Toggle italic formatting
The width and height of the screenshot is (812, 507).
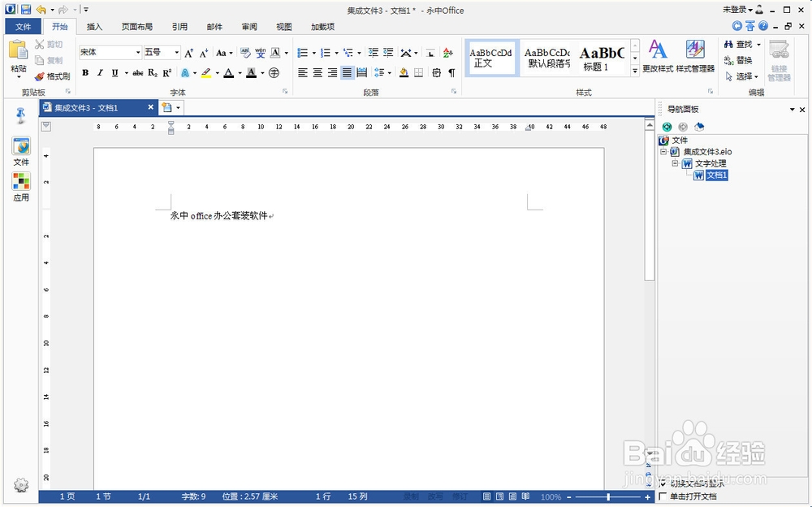[x=100, y=73]
